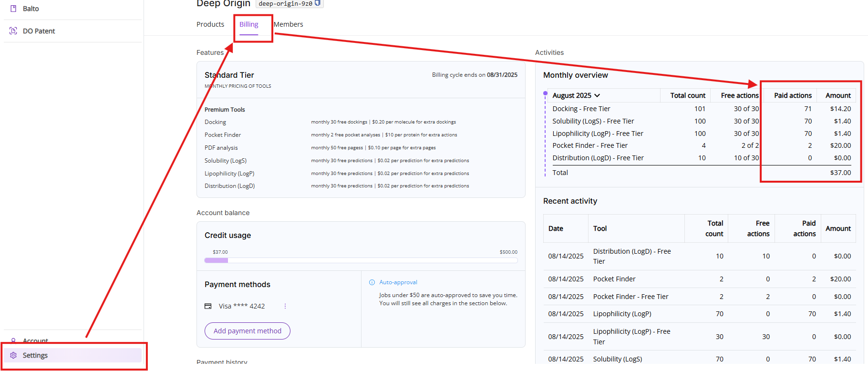The width and height of the screenshot is (868, 371).
Task: Click the credit card icon beside Visa
Action: click(208, 306)
